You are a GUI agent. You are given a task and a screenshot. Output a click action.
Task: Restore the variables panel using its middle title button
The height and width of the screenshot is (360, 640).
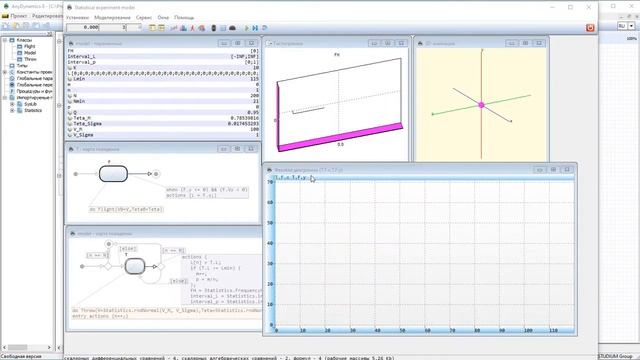tap(238, 43)
